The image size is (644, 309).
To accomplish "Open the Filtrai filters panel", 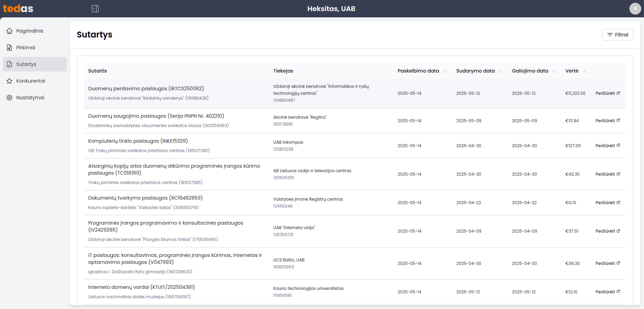I will tap(617, 35).
